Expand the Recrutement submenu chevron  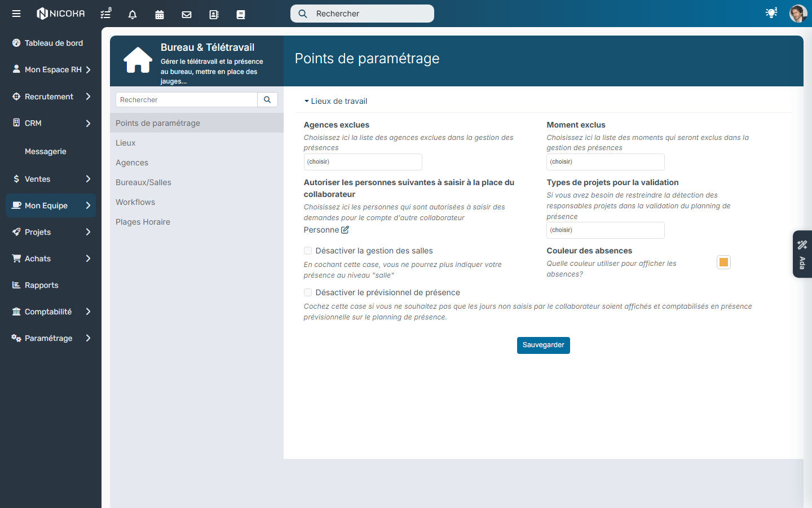click(x=88, y=97)
